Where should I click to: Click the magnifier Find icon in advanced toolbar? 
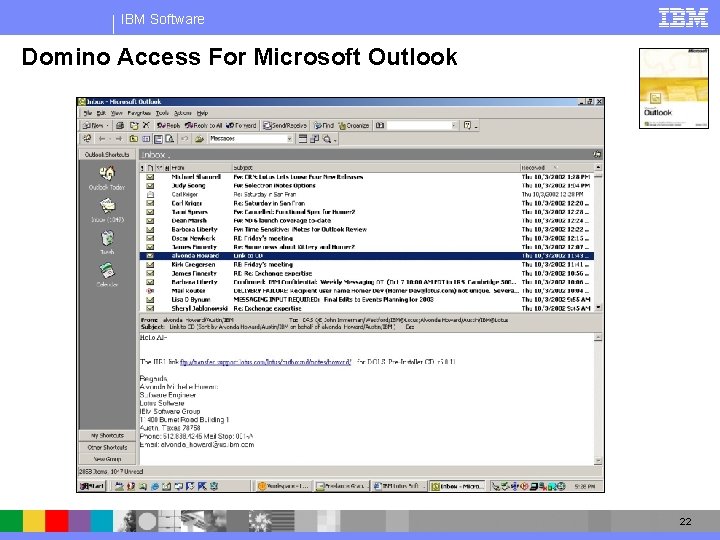coord(326,139)
